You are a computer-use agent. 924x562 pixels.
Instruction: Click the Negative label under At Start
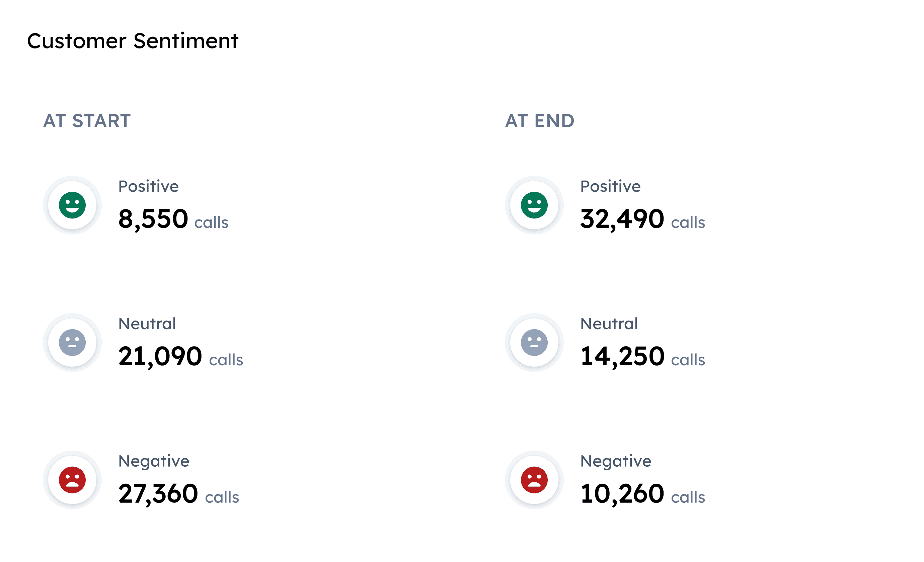(x=154, y=461)
